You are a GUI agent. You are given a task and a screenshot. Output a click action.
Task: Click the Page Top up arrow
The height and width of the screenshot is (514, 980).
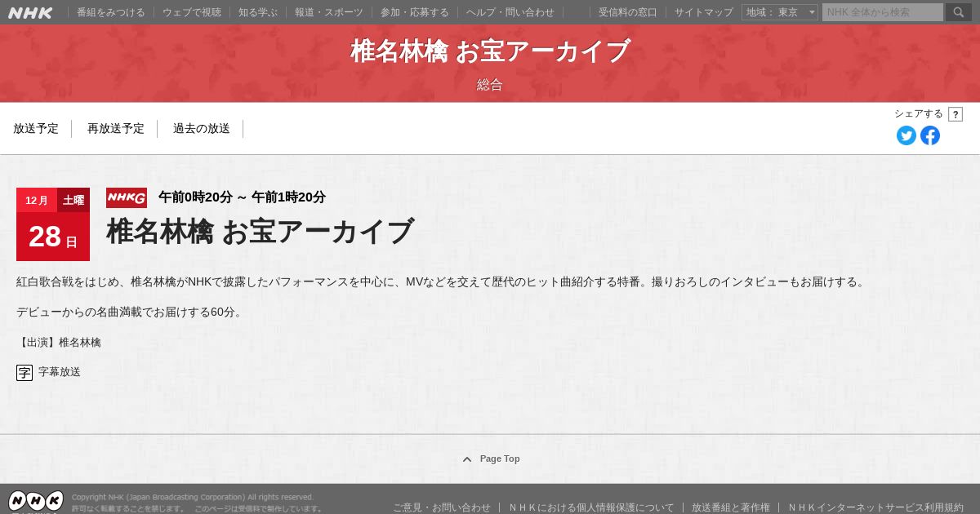467,459
